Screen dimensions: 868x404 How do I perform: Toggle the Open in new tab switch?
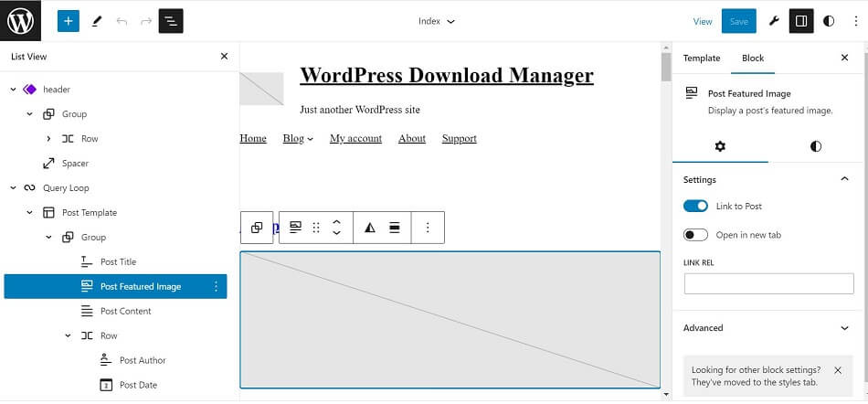click(x=696, y=235)
